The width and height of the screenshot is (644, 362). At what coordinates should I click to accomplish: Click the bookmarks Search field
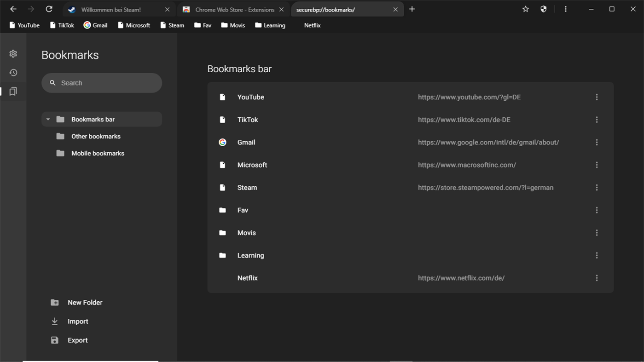tap(102, 83)
